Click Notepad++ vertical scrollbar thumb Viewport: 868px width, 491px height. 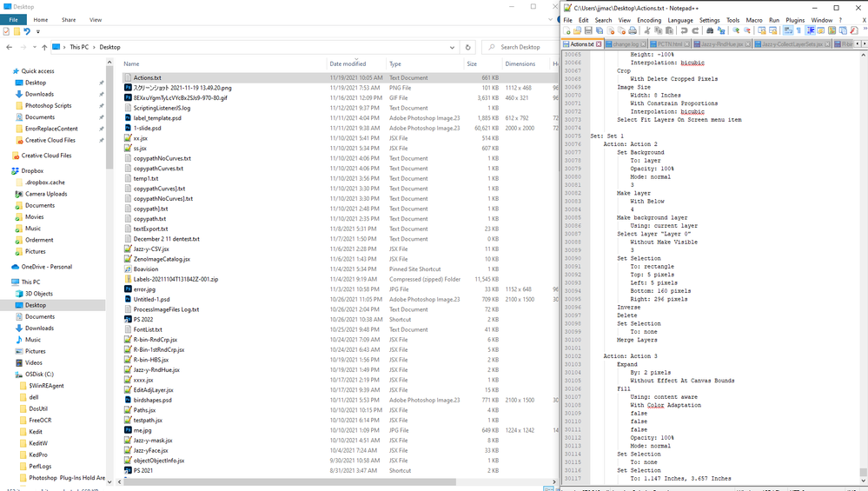(863, 472)
